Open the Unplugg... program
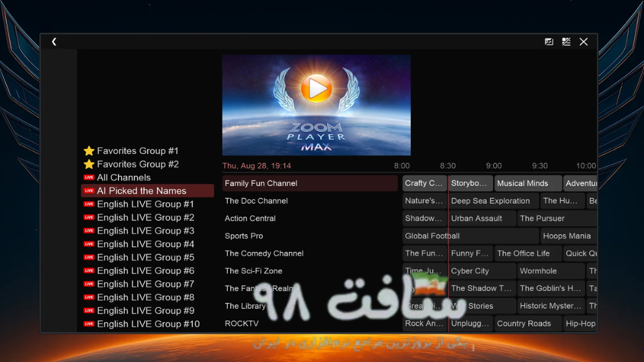The image size is (644, 362). pyautogui.click(x=470, y=324)
